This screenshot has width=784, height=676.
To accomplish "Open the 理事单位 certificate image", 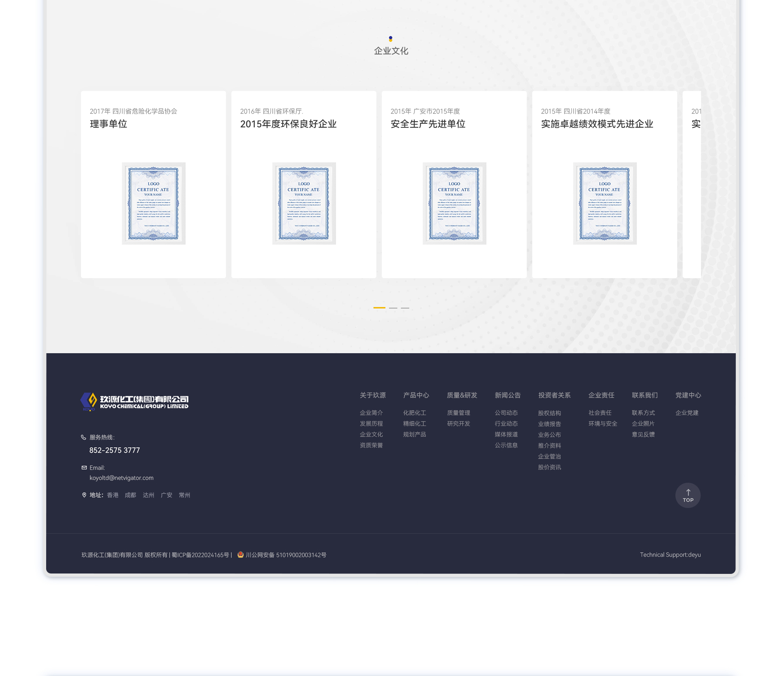I will pos(154,203).
